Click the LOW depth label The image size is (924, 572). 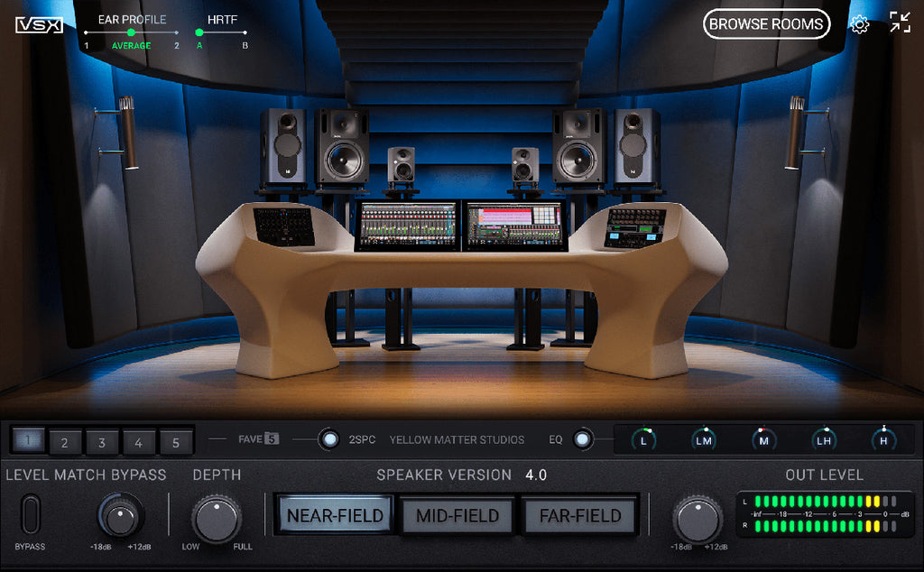[x=190, y=547]
